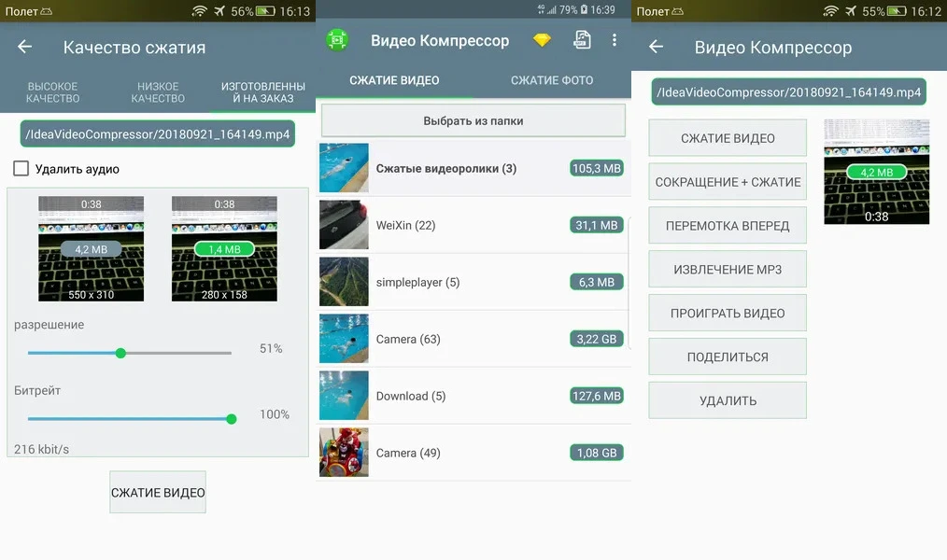Open the 0:38 video thumbnail on right screen
Viewport: 947px width, 560px height.
point(876,172)
